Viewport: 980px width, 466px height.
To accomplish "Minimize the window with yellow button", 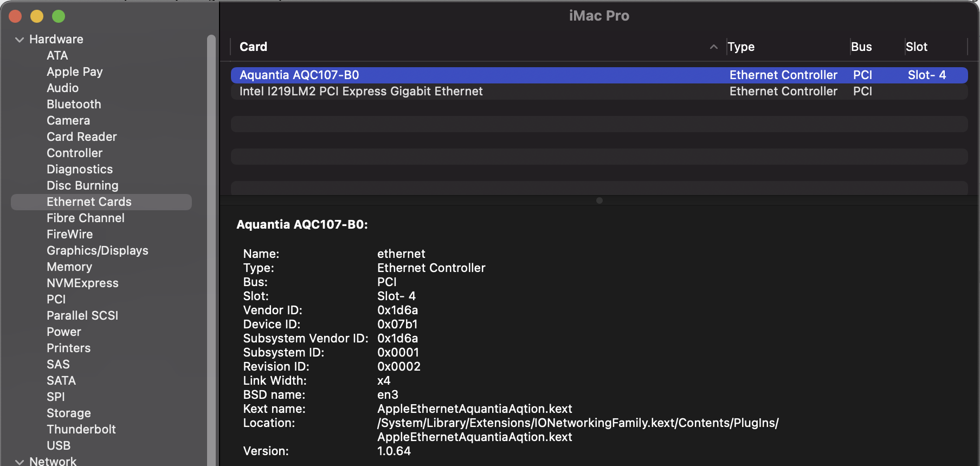I will (37, 17).
